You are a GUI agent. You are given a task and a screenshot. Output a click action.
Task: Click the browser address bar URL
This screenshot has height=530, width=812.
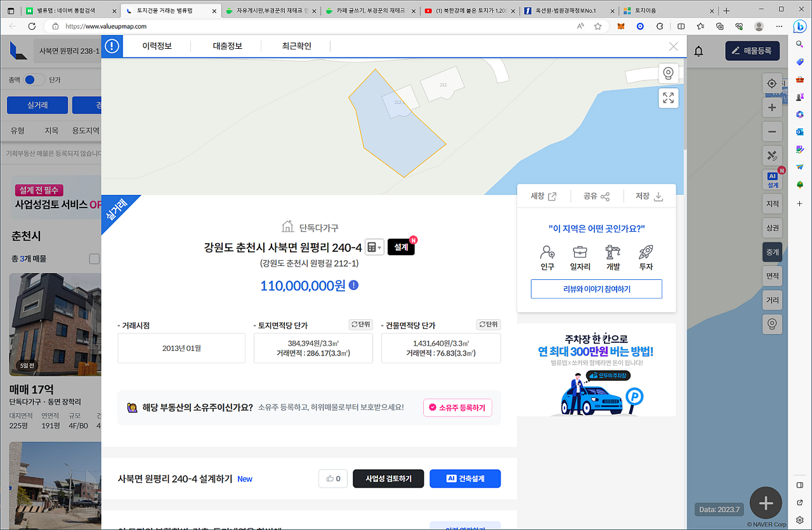(106, 26)
